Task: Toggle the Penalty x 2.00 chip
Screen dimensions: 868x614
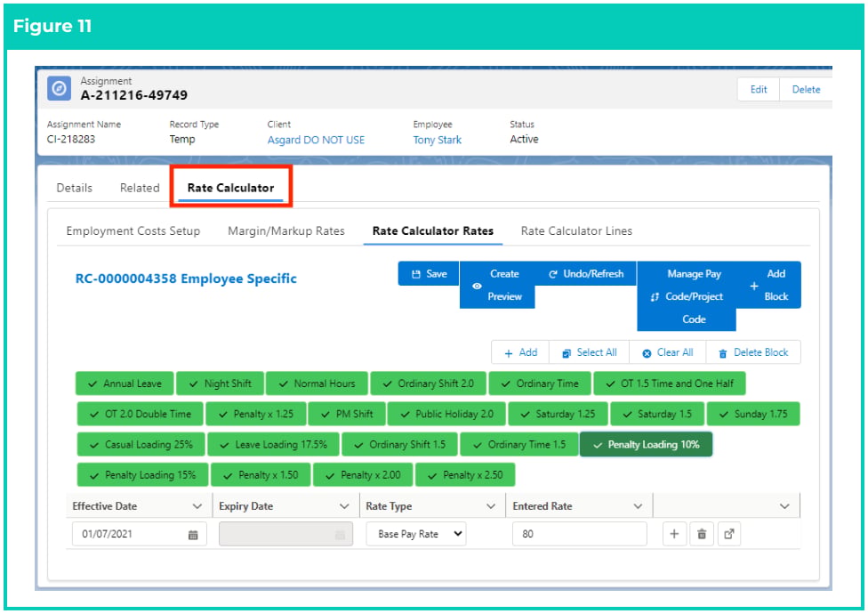Action: pos(363,475)
